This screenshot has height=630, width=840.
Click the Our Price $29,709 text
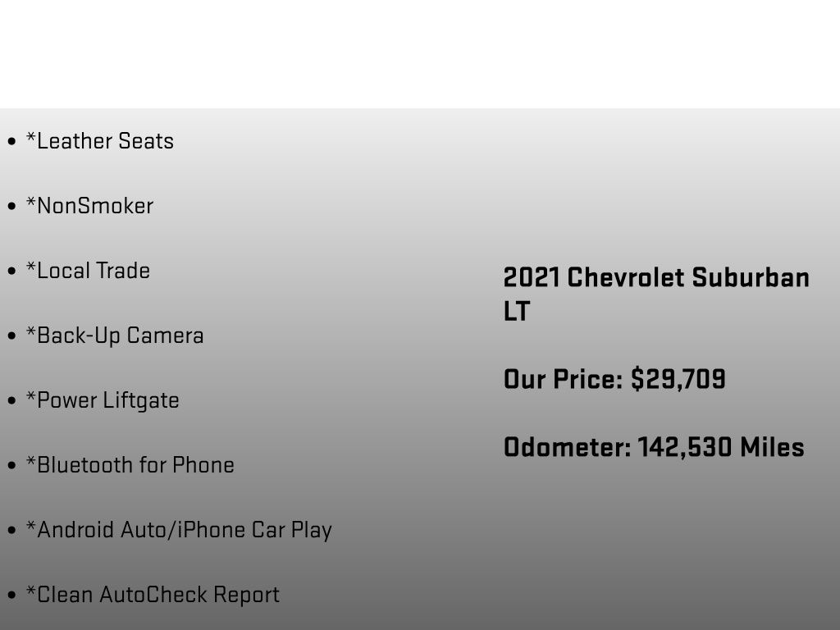614,379
